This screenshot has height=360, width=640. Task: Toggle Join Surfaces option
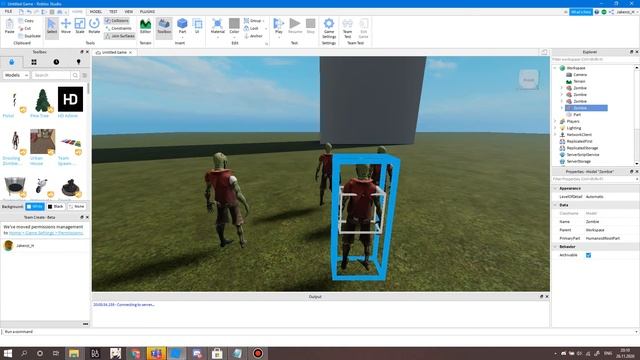(x=120, y=36)
